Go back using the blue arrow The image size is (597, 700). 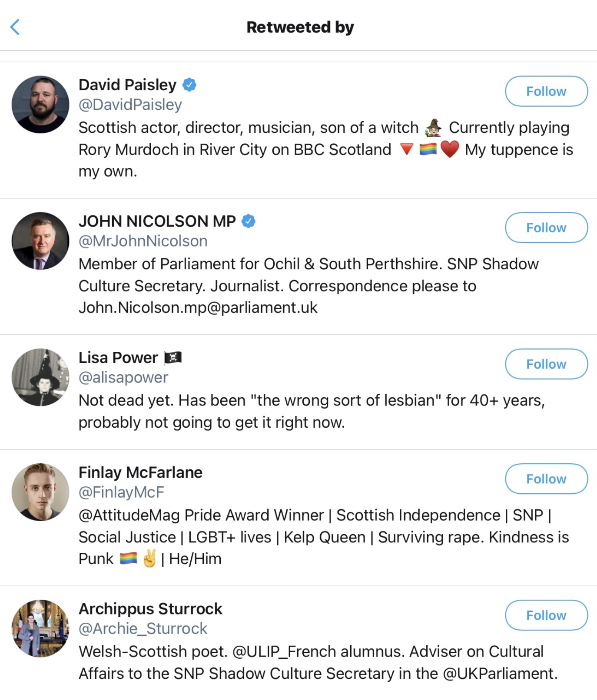click(x=15, y=27)
